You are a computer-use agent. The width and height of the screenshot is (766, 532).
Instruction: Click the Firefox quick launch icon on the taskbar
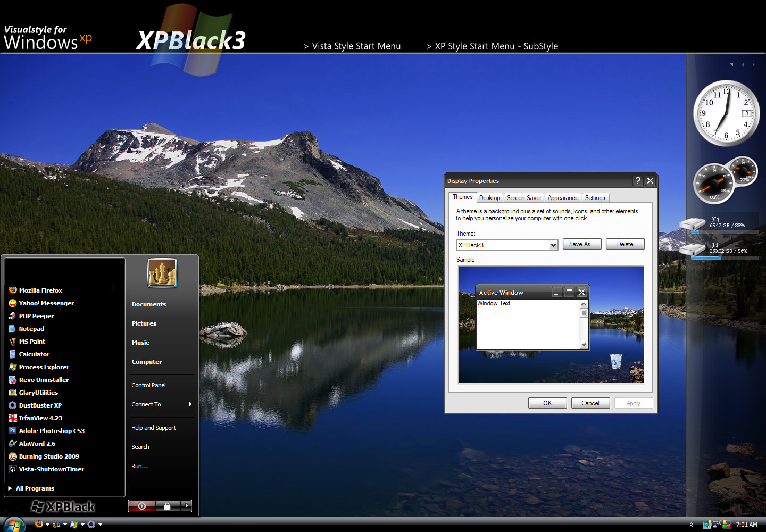[39, 524]
